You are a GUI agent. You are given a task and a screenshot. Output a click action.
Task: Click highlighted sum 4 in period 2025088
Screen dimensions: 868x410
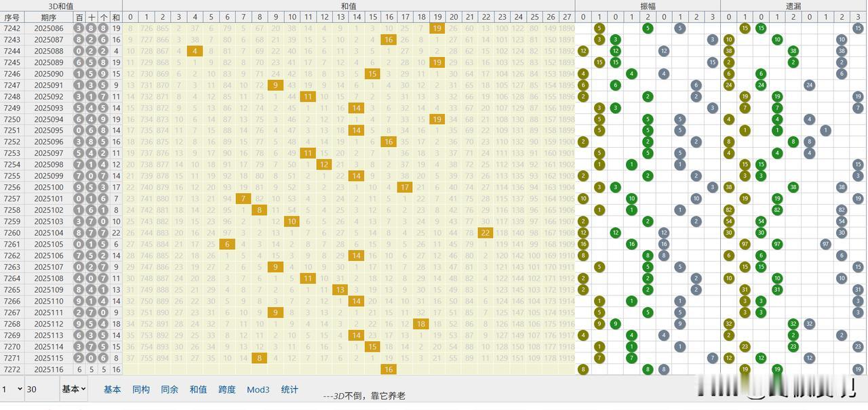click(195, 51)
